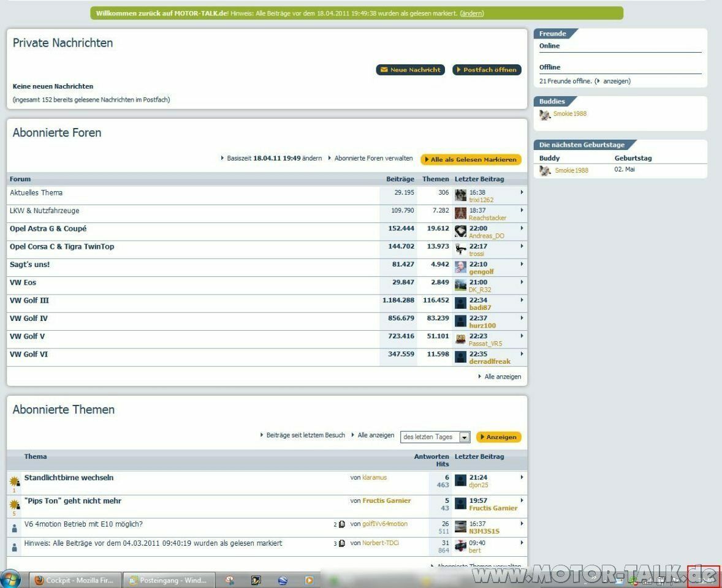Go to last post arrow in VW Eos row
Screen dimensions: 722x588
click(522, 282)
